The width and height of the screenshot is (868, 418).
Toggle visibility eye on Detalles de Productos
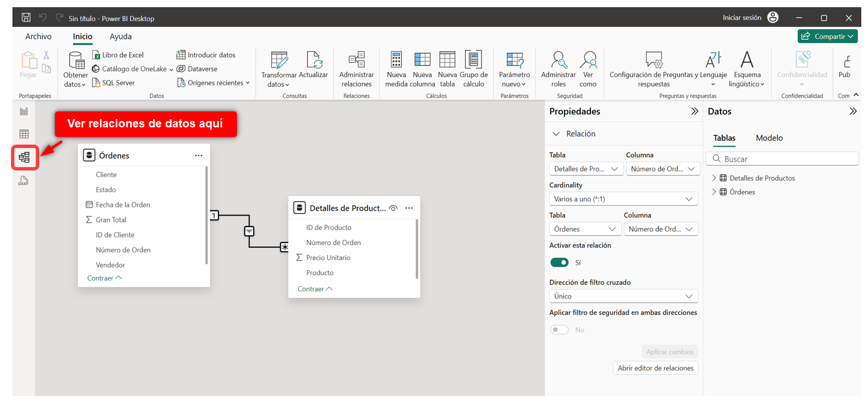click(x=393, y=208)
